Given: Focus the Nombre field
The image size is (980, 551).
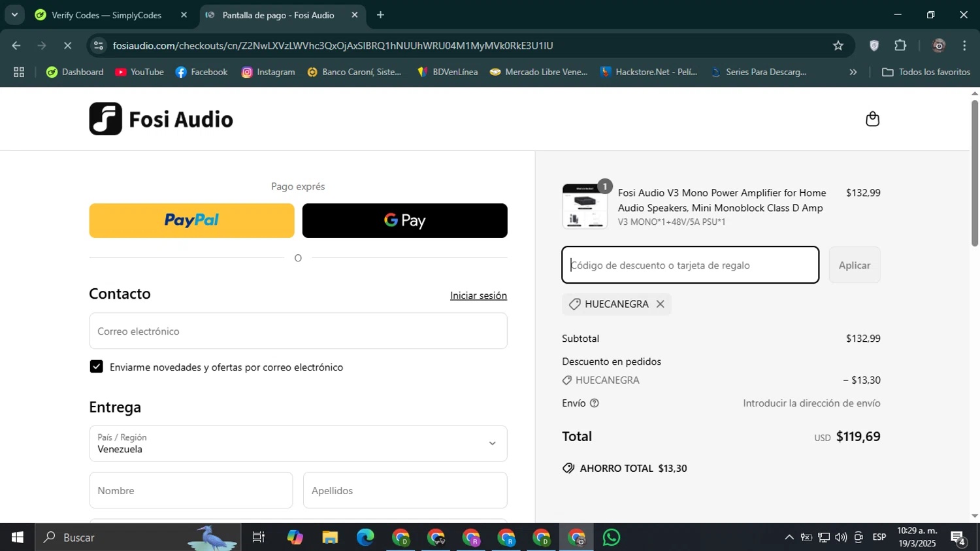Looking at the screenshot, I should pyautogui.click(x=191, y=490).
